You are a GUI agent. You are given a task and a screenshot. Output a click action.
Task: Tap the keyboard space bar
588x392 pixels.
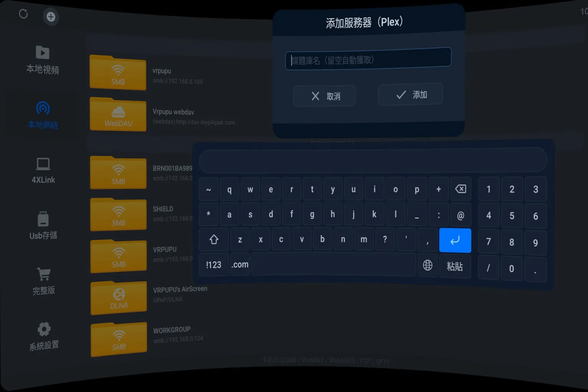pos(333,265)
